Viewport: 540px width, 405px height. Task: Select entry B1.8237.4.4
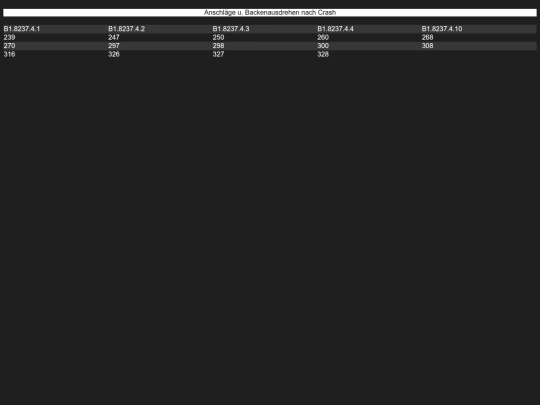point(335,29)
